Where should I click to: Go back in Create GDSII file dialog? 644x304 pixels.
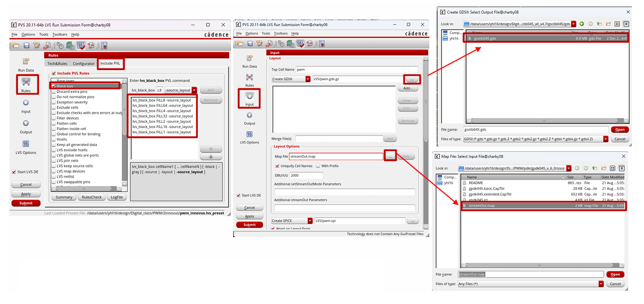coord(582,24)
